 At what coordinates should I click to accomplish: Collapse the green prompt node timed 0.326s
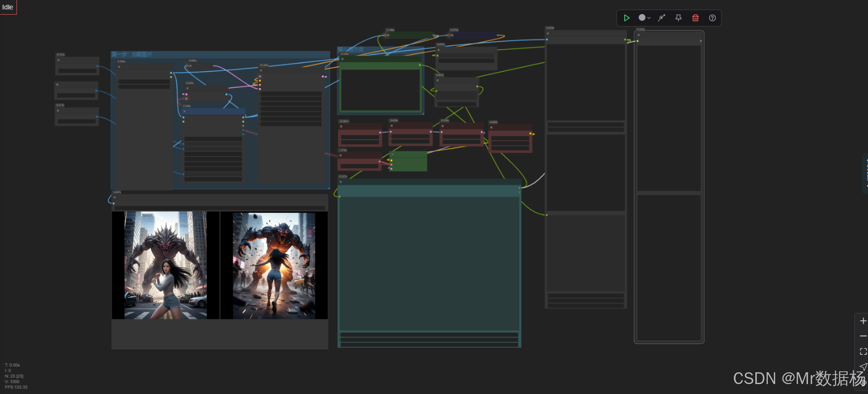click(x=342, y=59)
